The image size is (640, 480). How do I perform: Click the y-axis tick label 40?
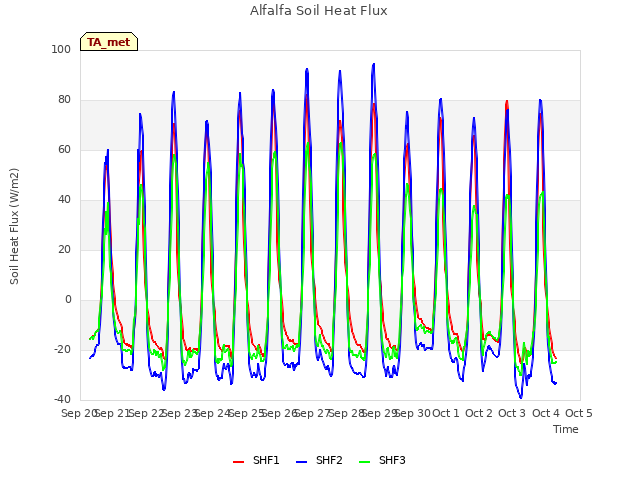[64, 200]
